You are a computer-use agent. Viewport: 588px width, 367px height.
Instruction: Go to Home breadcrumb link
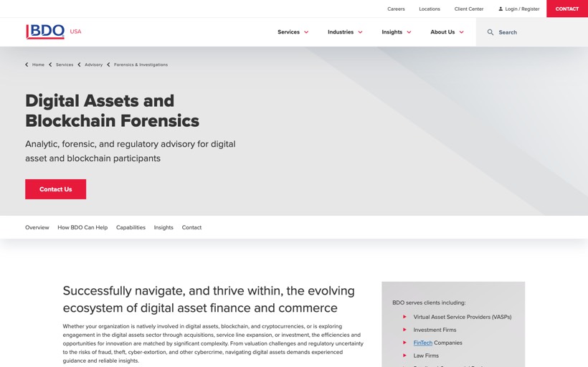coord(38,65)
